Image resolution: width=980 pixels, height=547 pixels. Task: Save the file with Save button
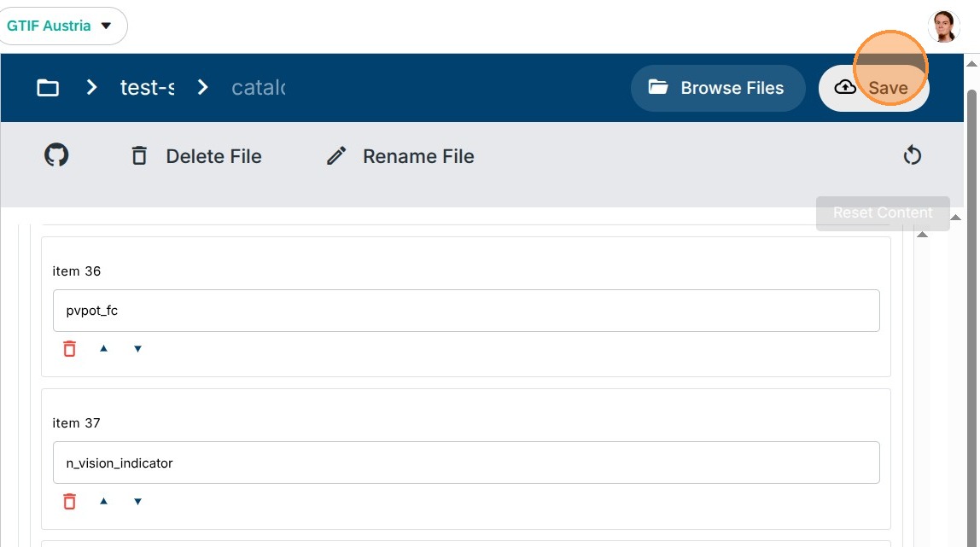click(x=873, y=88)
